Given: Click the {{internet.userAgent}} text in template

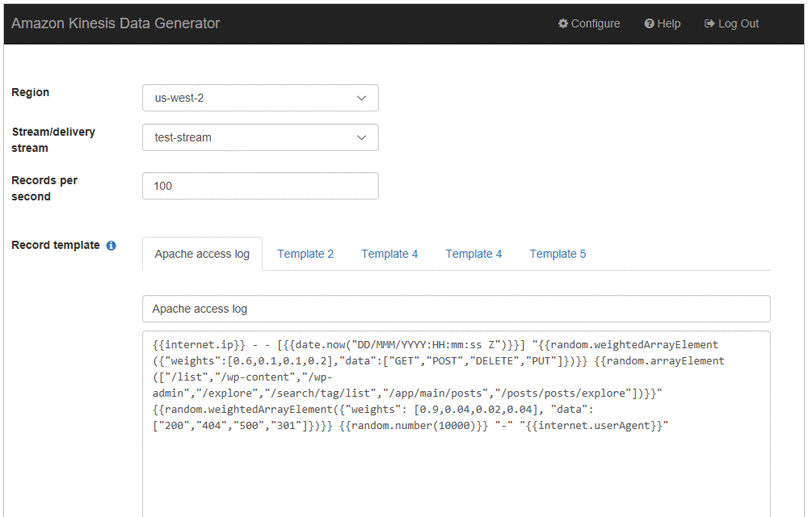Looking at the screenshot, I should click(594, 426).
